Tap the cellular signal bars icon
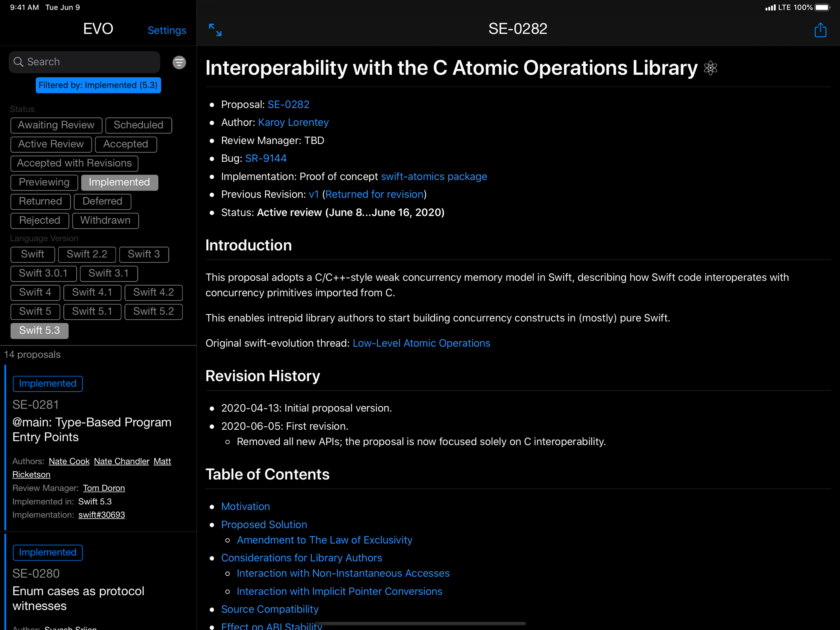Image resolution: width=840 pixels, height=630 pixels. [770, 7]
